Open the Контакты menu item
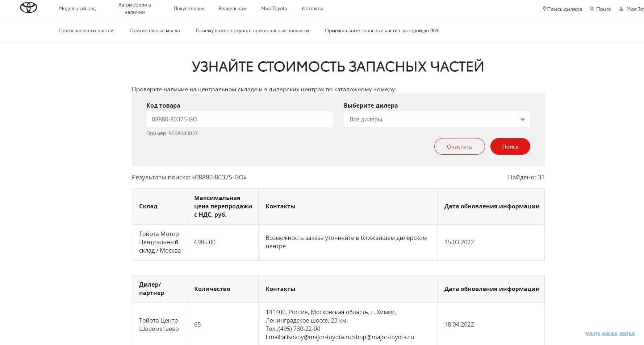The image size is (644, 345). point(312,8)
